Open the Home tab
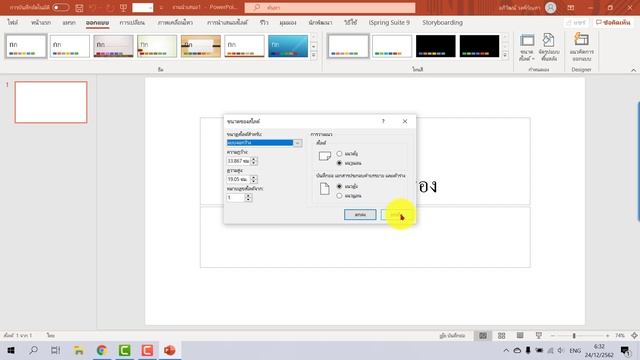Viewport: 640px width, 360px height. tap(41, 22)
